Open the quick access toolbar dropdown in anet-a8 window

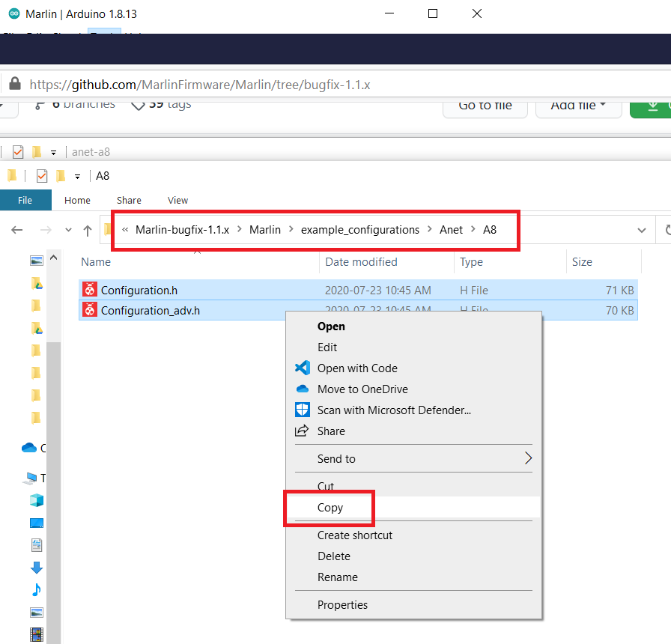(x=53, y=152)
